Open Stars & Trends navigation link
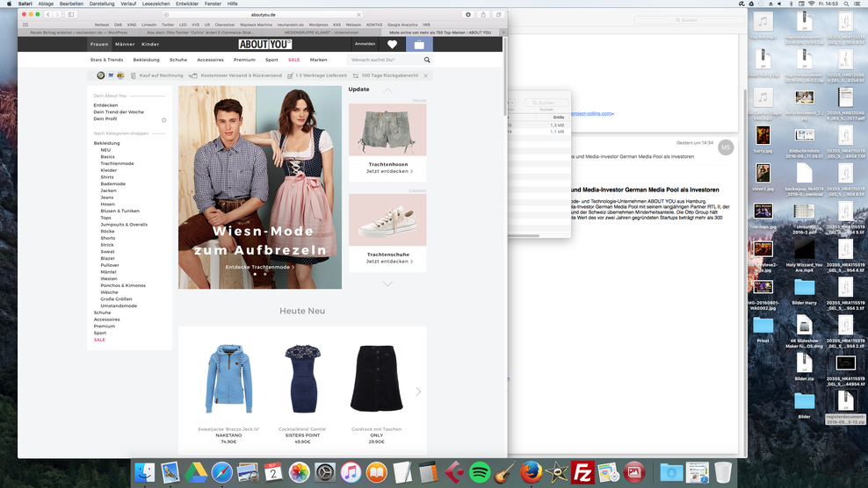Viewport: 868px width, 488px height. coord(107,60)
